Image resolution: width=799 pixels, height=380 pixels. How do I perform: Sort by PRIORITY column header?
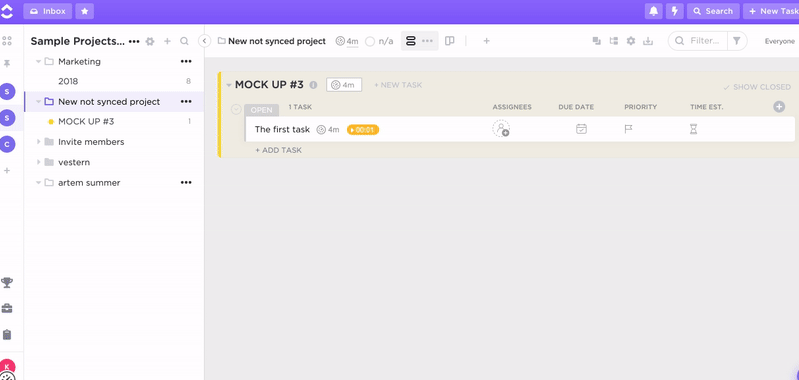(641, 107)
